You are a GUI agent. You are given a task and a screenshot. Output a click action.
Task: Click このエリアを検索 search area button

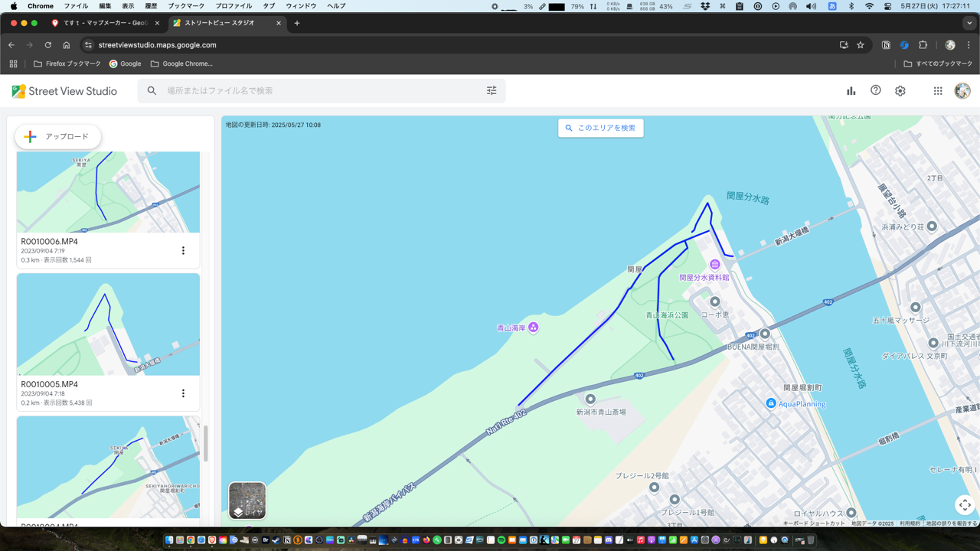(601, 128)
